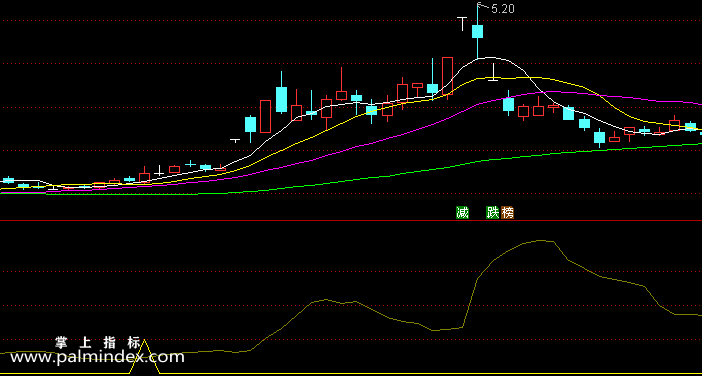Image resolution: width=702 pixels, height=376 pixels.
Task: Click the triangular spike on the bottom yellow line
Action: [x=145, y=356]
